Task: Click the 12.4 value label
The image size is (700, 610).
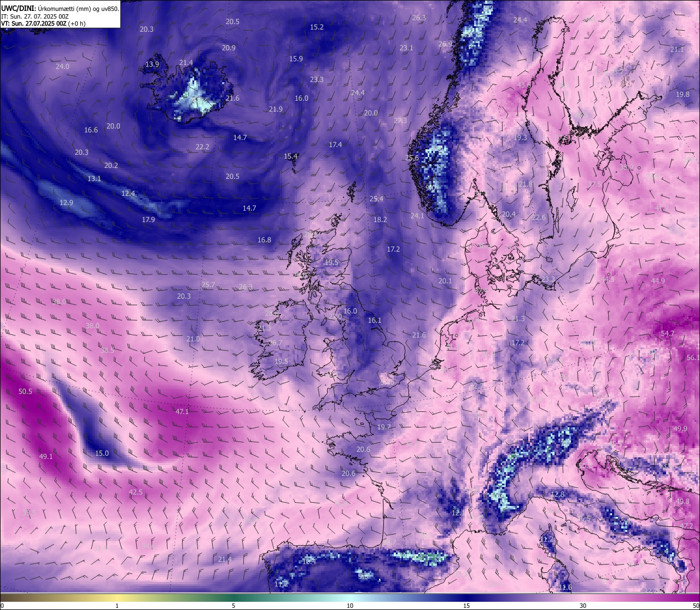Action: click(128, 193)
